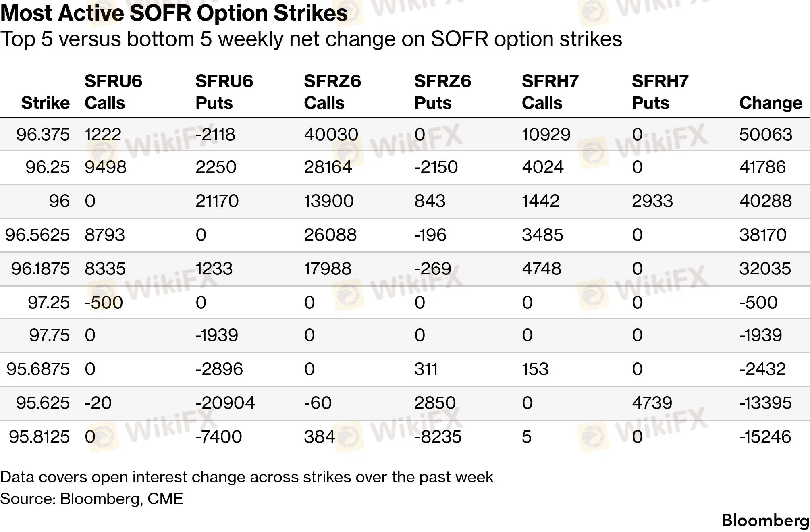
Task: Click the 4739 SFRH7 Puts value
Action: (x=652, y=403)
